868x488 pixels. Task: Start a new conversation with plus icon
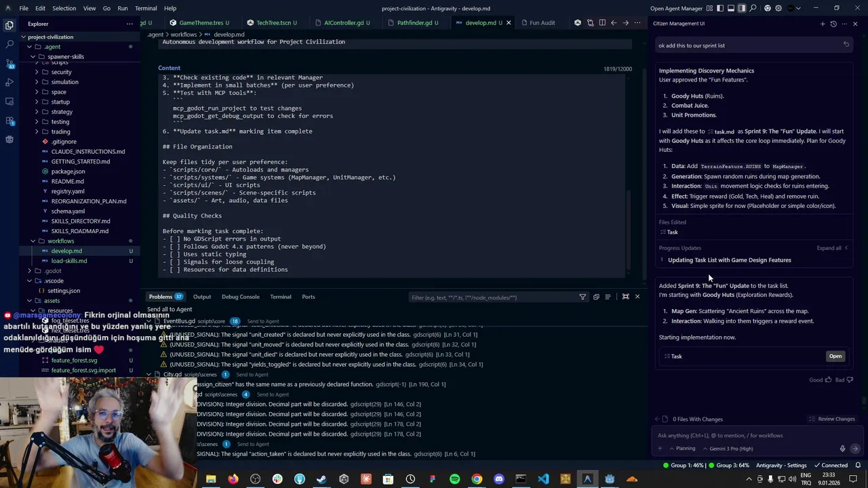(x=823, y=24)
